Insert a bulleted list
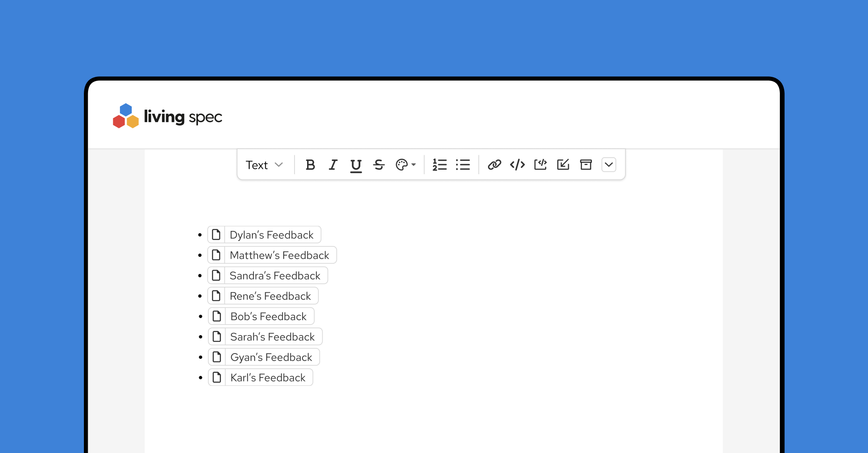Viewport: 868px width, 453px height. pyautogui.click(x=463, y=165)
